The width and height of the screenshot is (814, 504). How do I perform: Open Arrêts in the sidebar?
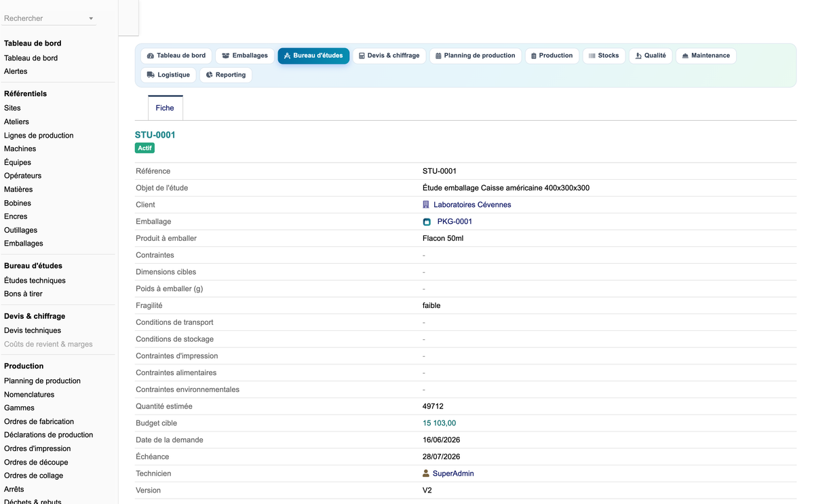(14, 489)
